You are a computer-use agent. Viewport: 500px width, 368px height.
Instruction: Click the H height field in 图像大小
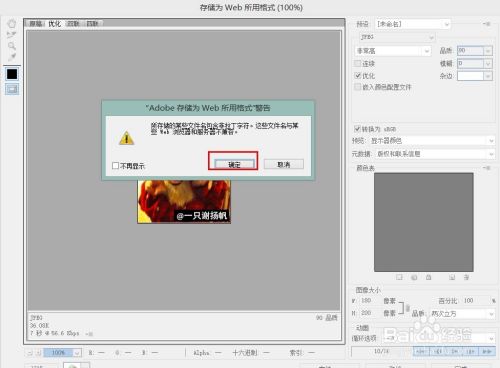tap(369, 313)
